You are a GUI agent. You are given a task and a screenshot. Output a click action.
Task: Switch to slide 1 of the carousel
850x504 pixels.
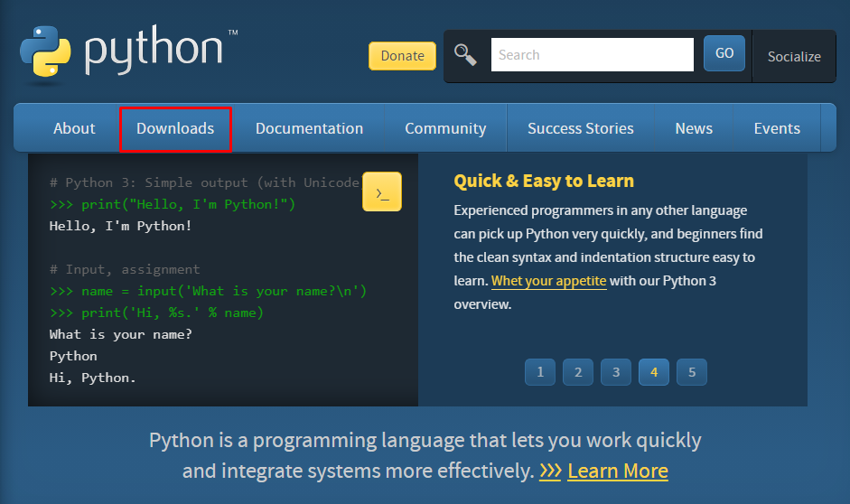pyautogui.click(x=540, y=372)
